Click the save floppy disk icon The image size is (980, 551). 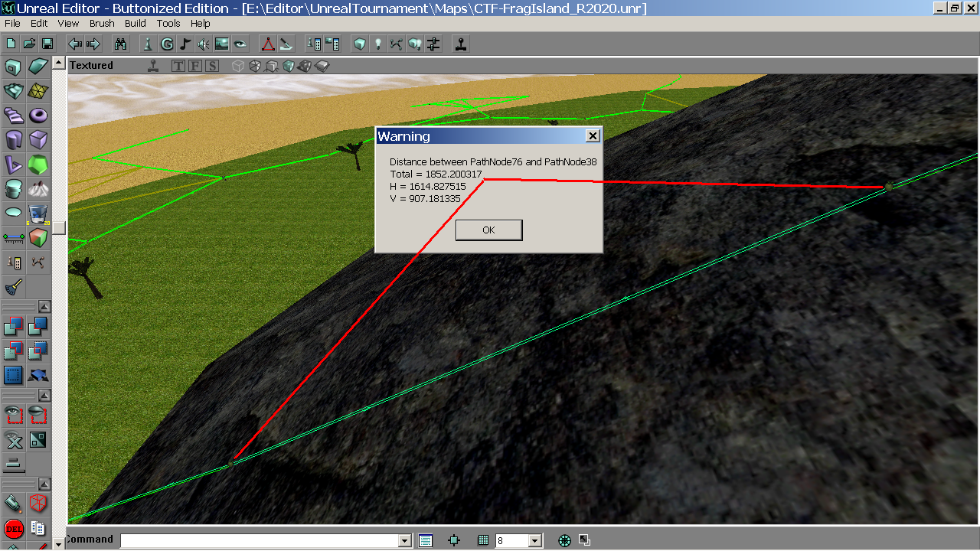tap(47, 44)
